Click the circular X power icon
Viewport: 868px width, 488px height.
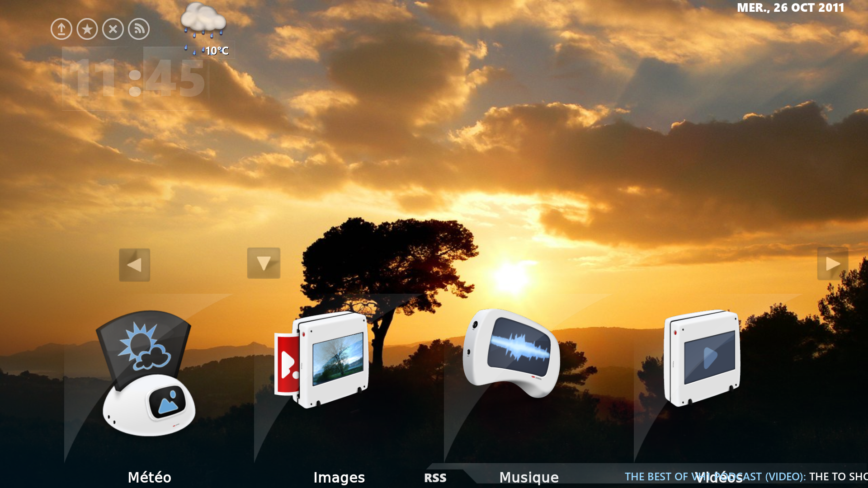pos(113,29)
